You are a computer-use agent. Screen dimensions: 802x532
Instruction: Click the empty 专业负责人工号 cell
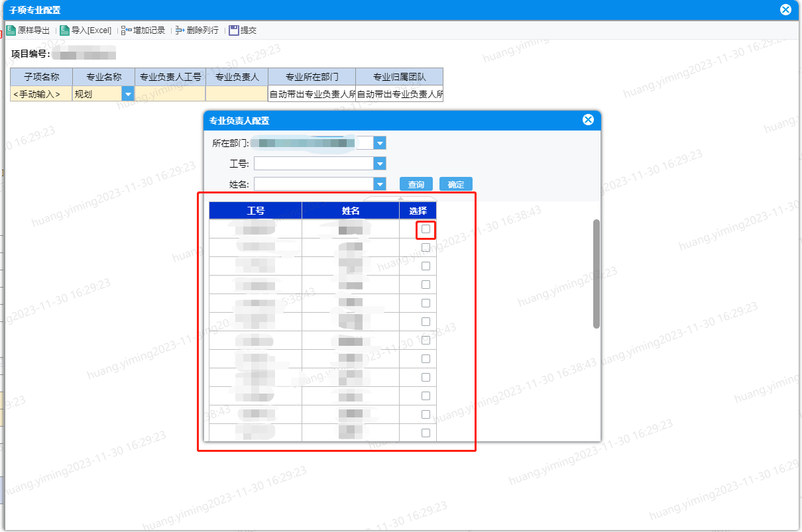[x=170, y=94]
